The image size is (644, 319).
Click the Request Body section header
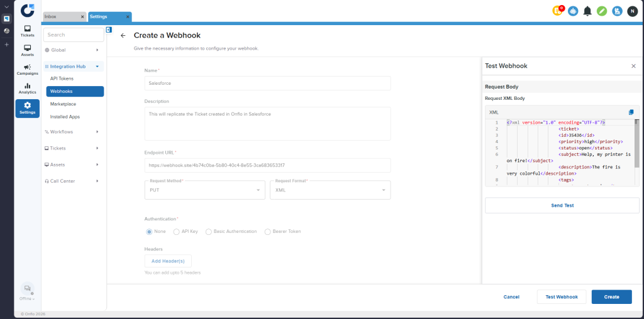(x=562, y=87)
